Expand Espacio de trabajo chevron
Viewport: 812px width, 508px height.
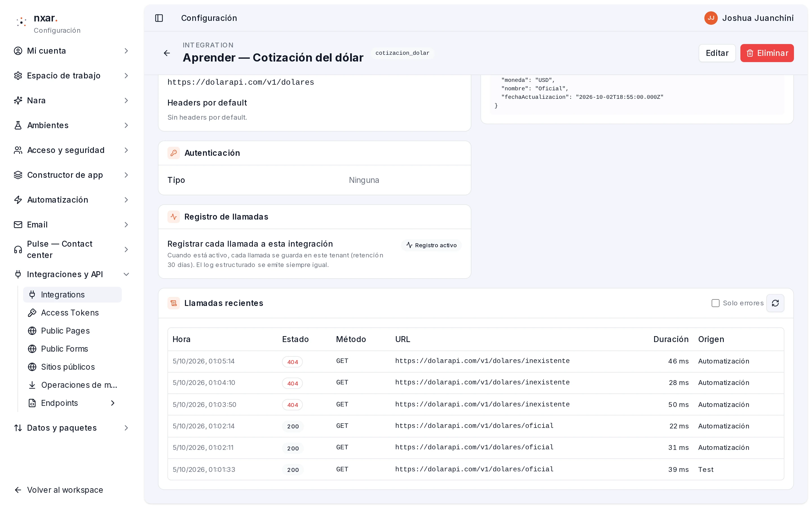coord(126,76)
